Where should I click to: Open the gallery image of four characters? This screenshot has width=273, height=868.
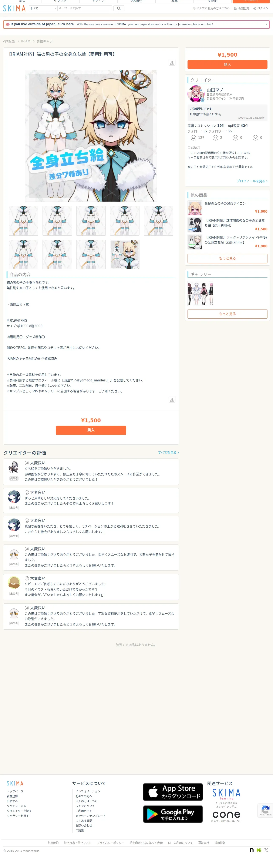(x=200, y=293)
